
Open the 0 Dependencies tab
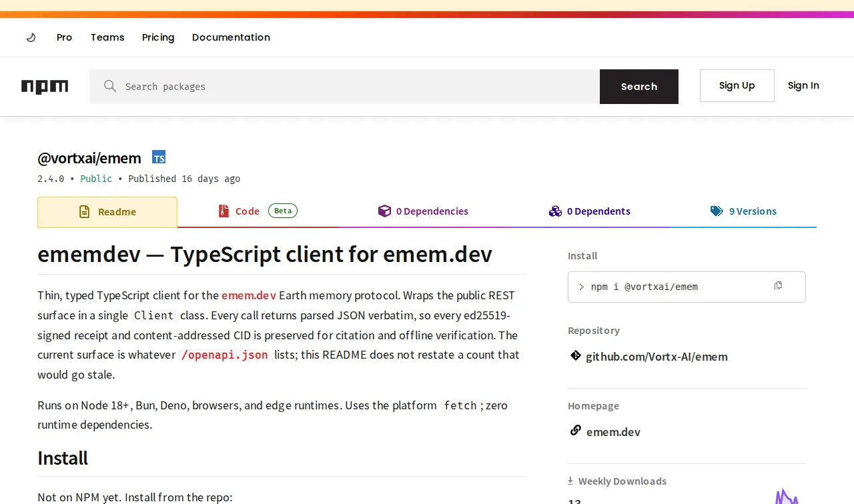(x=423, y=211)
